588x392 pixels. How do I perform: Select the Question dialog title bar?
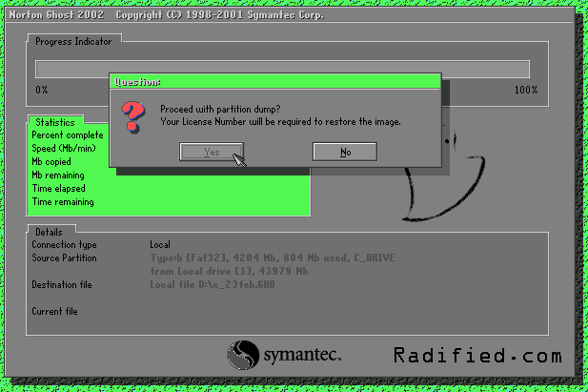click(x=275, y=81)
